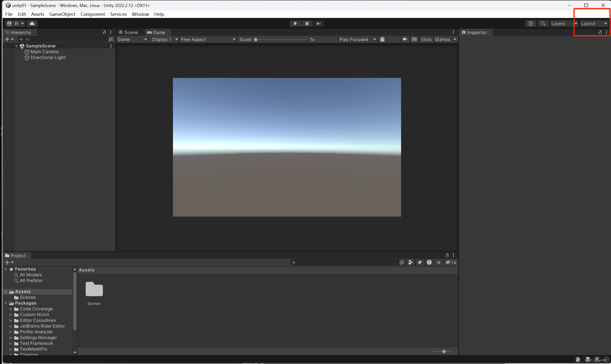
Task: Click the global Search icon in the toolbar
Action: (543, 23)
